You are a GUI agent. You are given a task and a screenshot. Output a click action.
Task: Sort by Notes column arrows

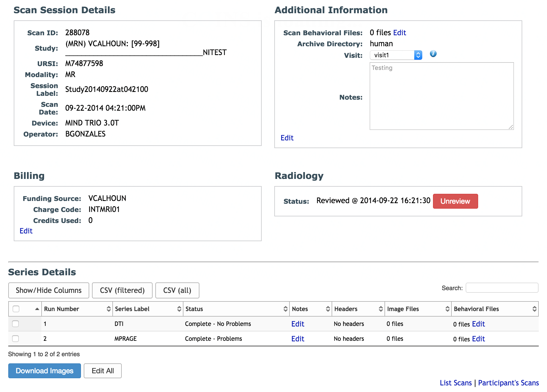pos(328,309)
